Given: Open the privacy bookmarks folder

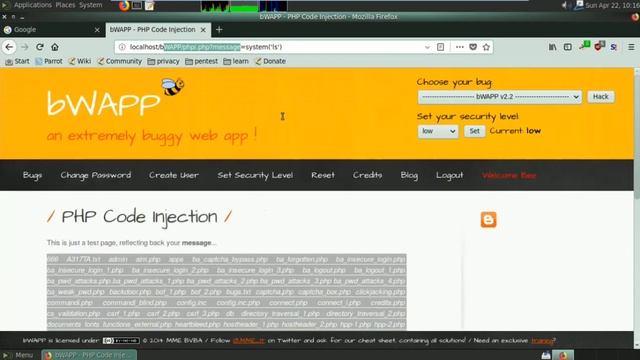Looking at the screenshot, I should [163, 61].
